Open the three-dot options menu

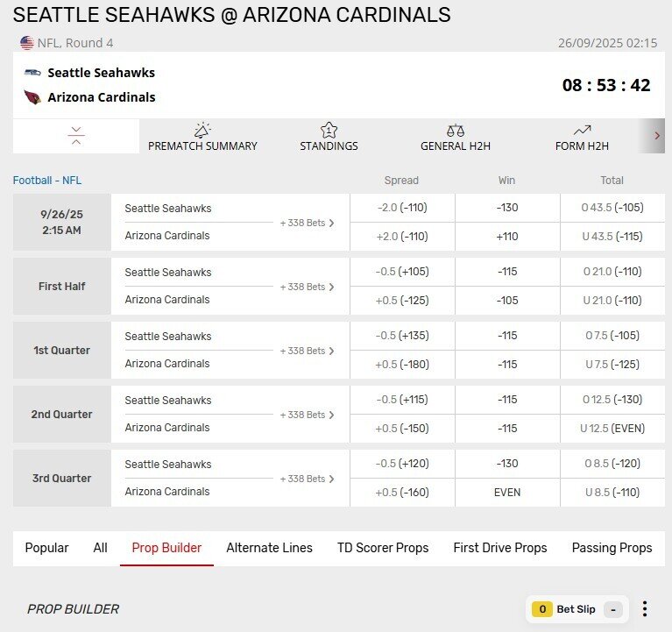tap(645, 609)
